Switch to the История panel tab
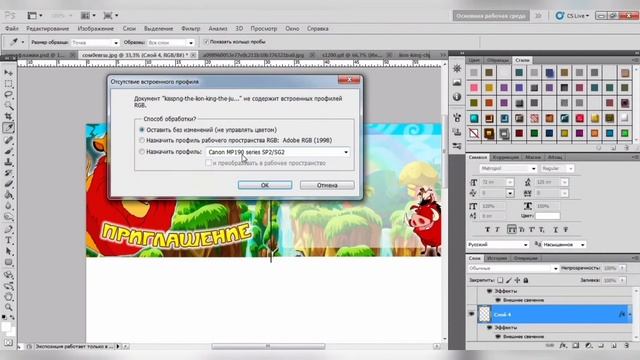The image size is (640, 360). click(497, 258)
